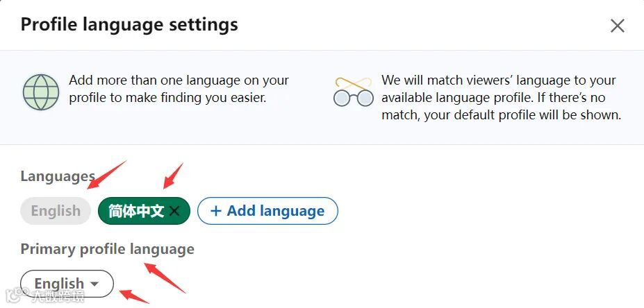
Task: Click the green globe icon
Action: [x=41, y=91]
